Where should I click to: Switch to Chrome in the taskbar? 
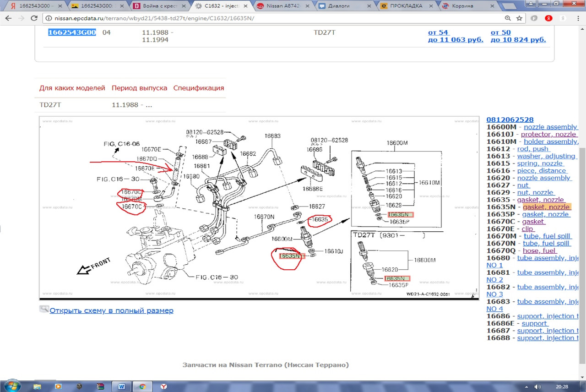coord(142,387)
